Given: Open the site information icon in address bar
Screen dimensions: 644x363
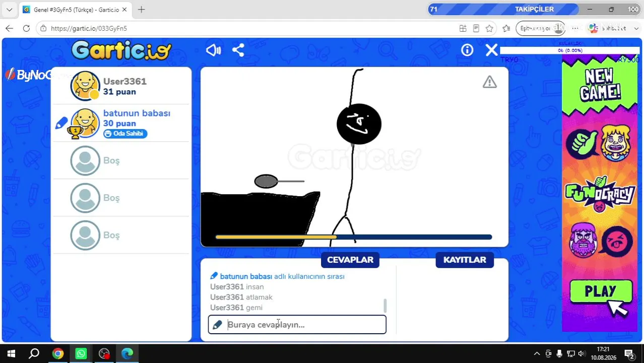Looking at the screenshot, I should (44, 28).
